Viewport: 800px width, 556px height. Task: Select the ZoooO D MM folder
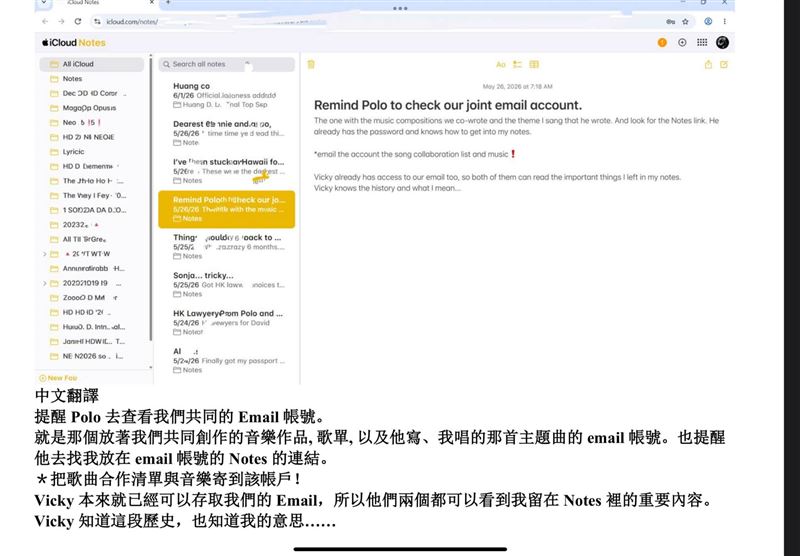(x=92, y=298)
